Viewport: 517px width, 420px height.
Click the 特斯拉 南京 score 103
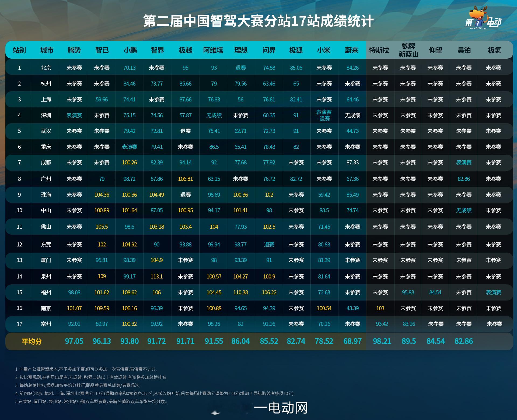click(380, 308)
